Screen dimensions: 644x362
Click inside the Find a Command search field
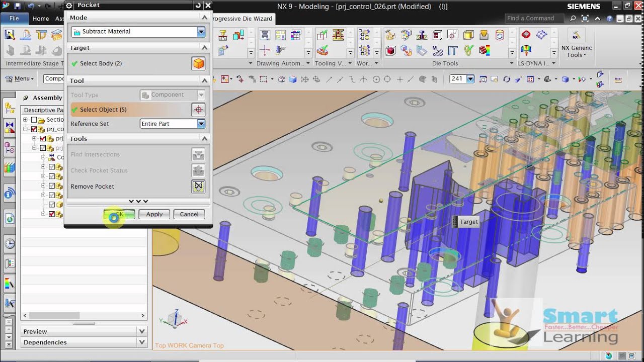(534, 19)
